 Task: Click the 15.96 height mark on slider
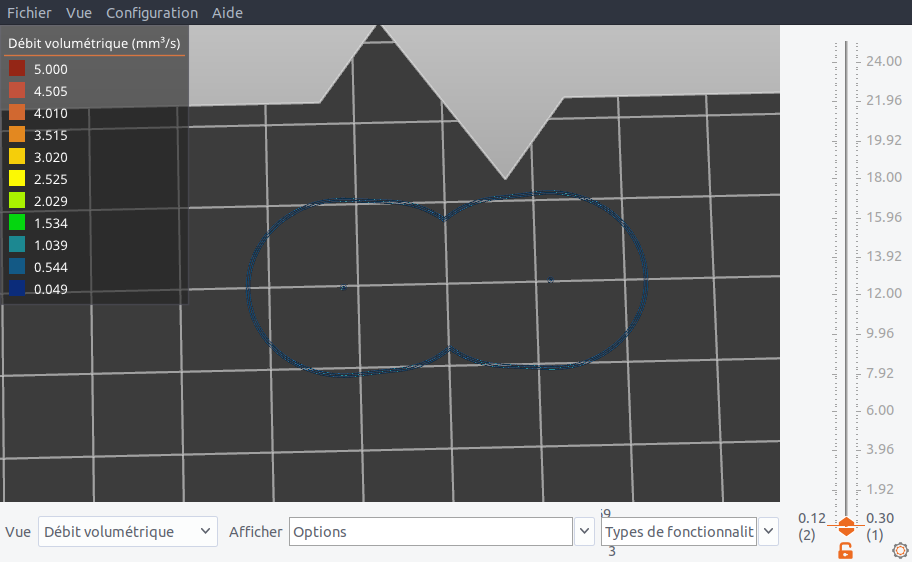[884, 217]
